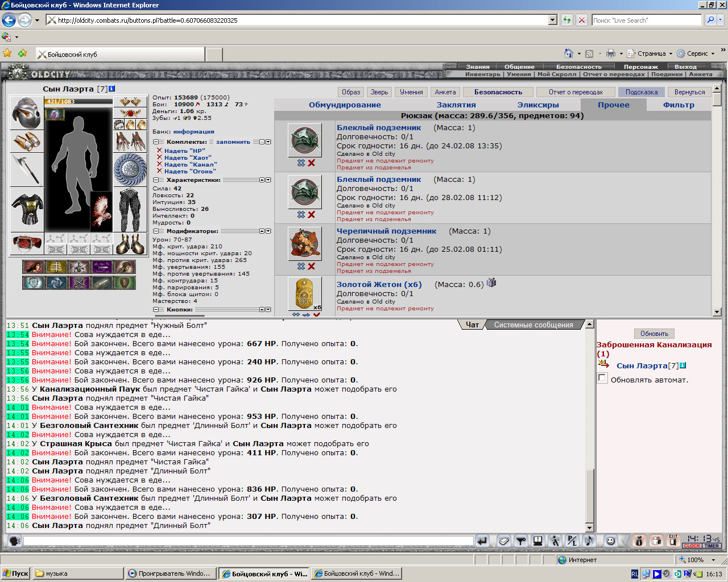Viewport: 728px width, 582px height.
Task: Click the equipped leggings slot
Action: tap(130, 210)
